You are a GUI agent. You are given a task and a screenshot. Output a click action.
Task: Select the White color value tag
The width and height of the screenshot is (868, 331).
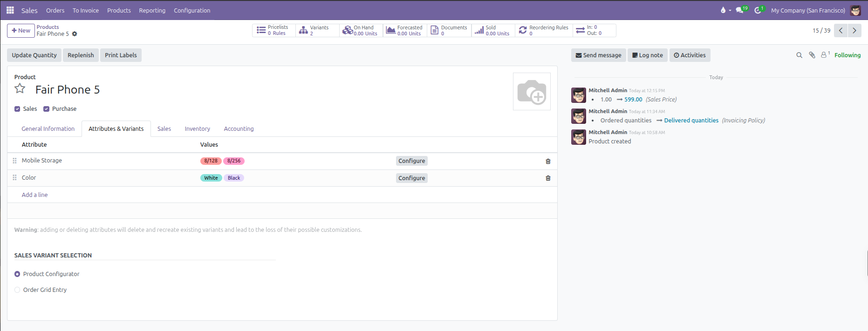point(211,178)
